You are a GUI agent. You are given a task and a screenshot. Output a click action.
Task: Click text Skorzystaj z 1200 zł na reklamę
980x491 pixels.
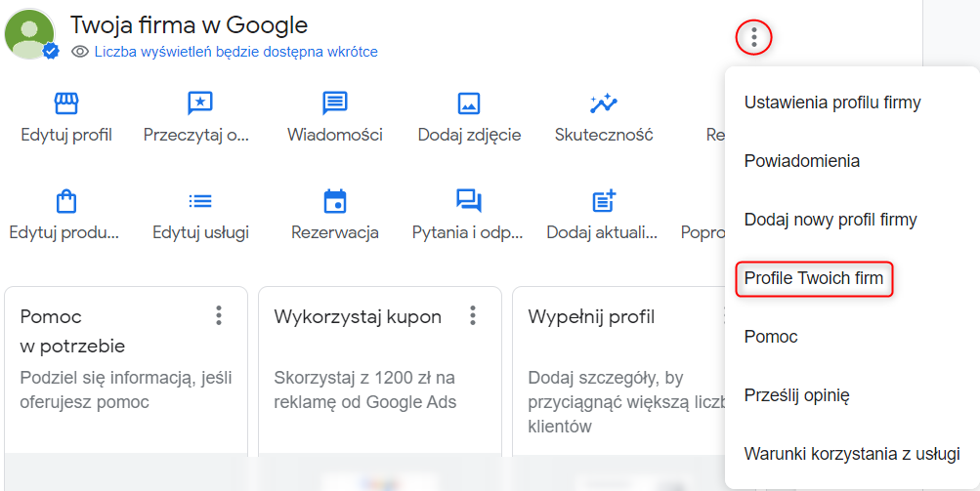(x=365, y=389)
